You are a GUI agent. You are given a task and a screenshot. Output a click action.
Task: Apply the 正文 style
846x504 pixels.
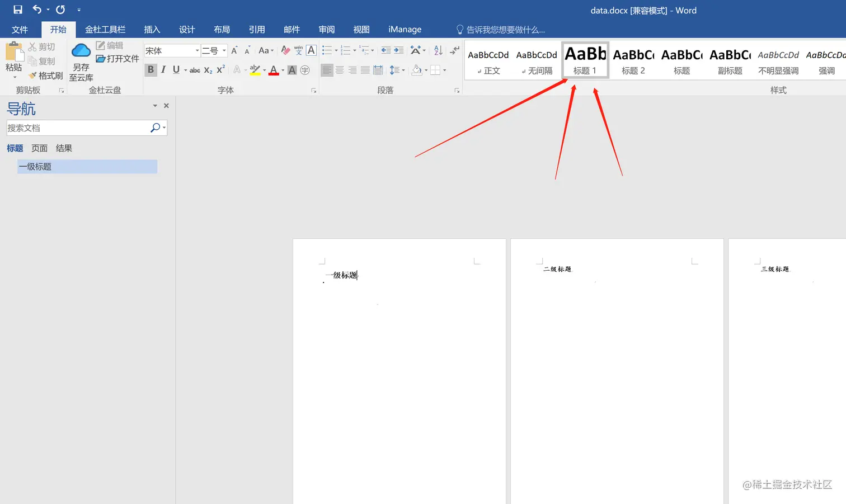[488, 60]
